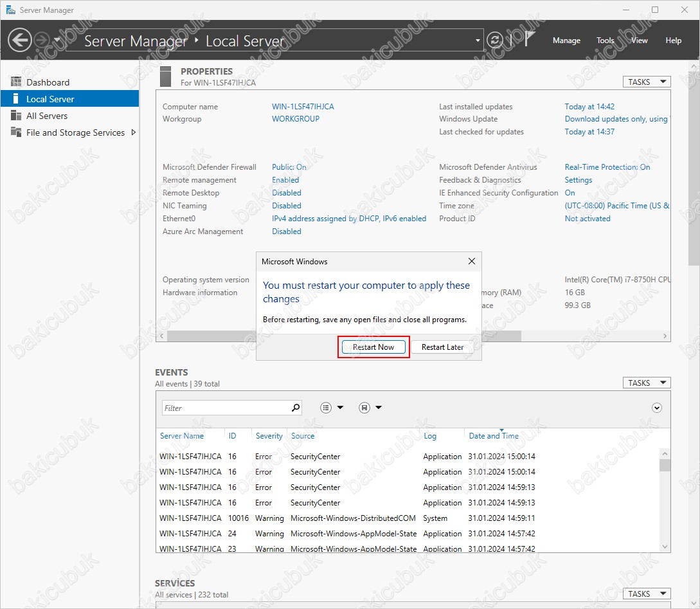Click the filter search magnifier icon
700x609 pixels.
click(x=296, y=408)
